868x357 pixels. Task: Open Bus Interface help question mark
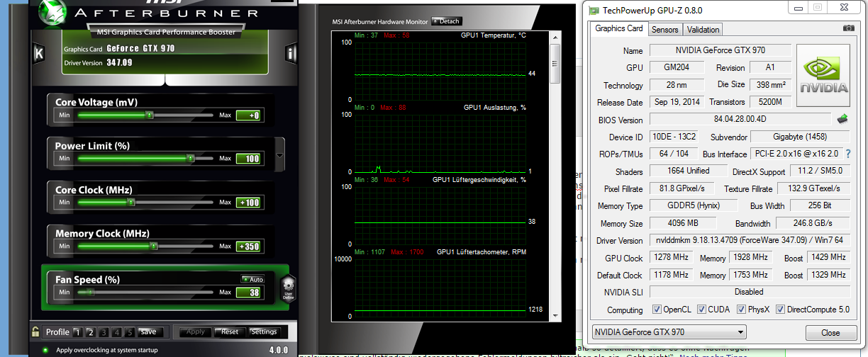[x=847, y=154]
